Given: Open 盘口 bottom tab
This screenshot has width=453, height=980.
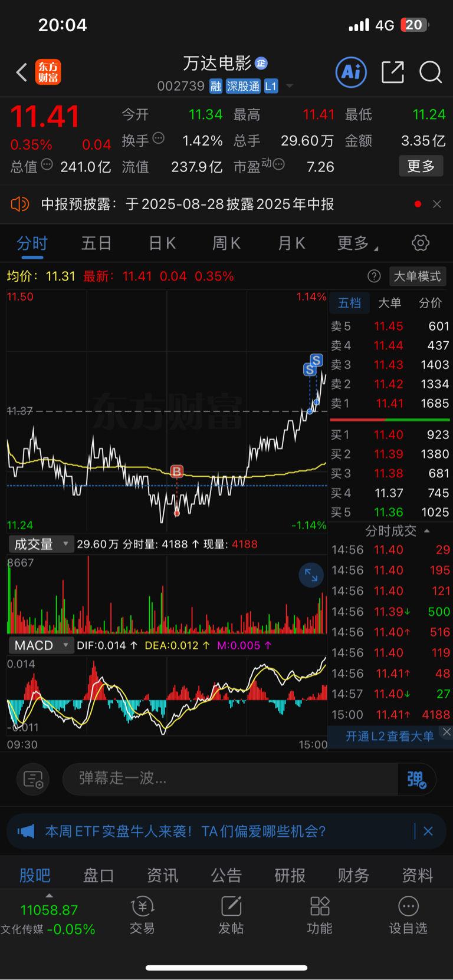Looking at the screenshot, I should (99, 875).
